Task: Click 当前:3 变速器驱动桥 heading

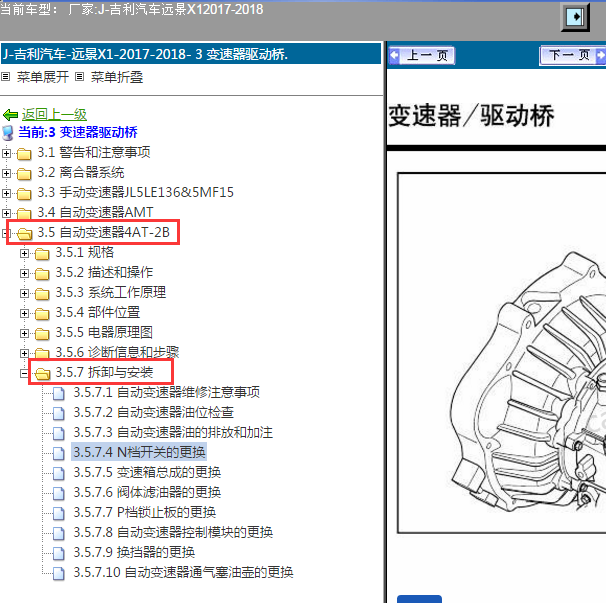Action: [x=78, y=132]
